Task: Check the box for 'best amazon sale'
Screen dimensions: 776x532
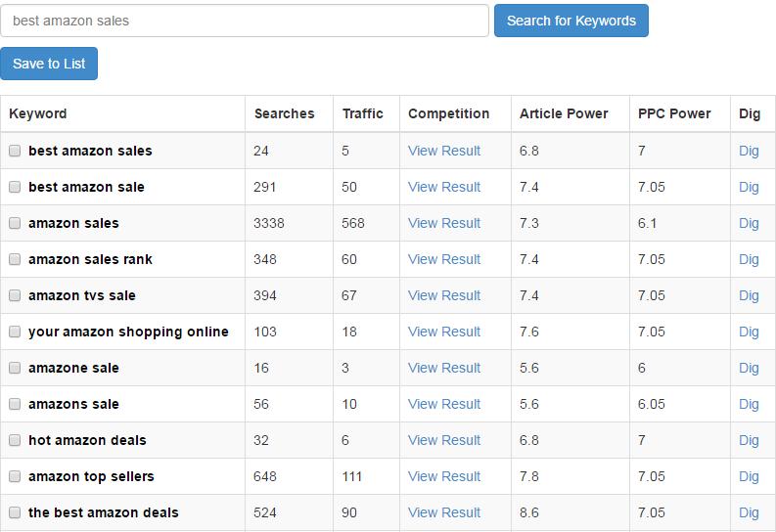Action: [15, 187]
